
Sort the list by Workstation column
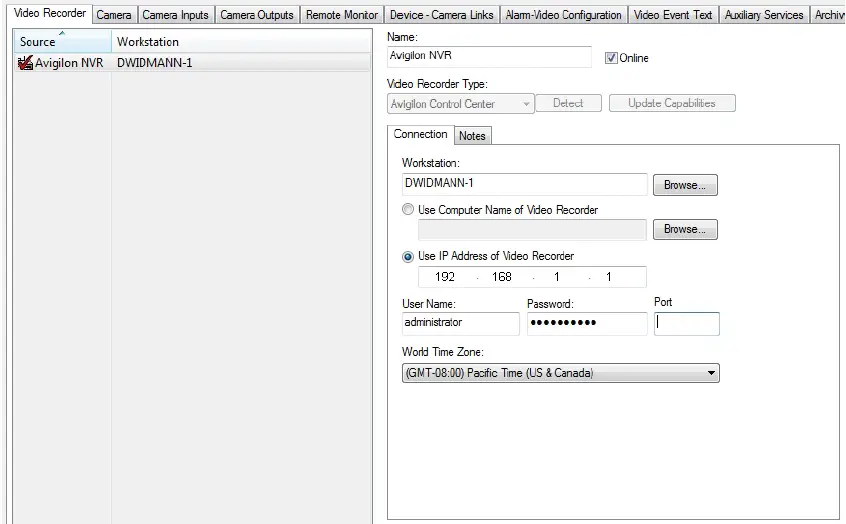[241, 42]
